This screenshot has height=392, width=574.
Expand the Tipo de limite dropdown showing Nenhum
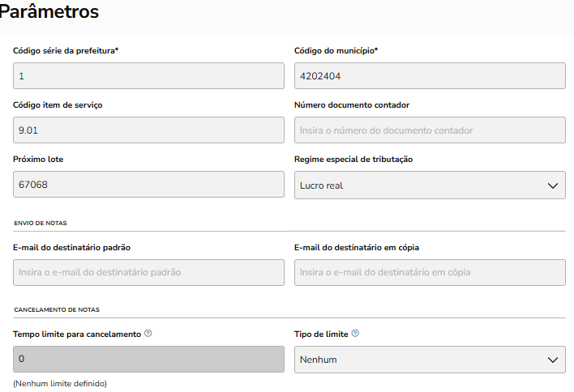[x=429, y=360]
